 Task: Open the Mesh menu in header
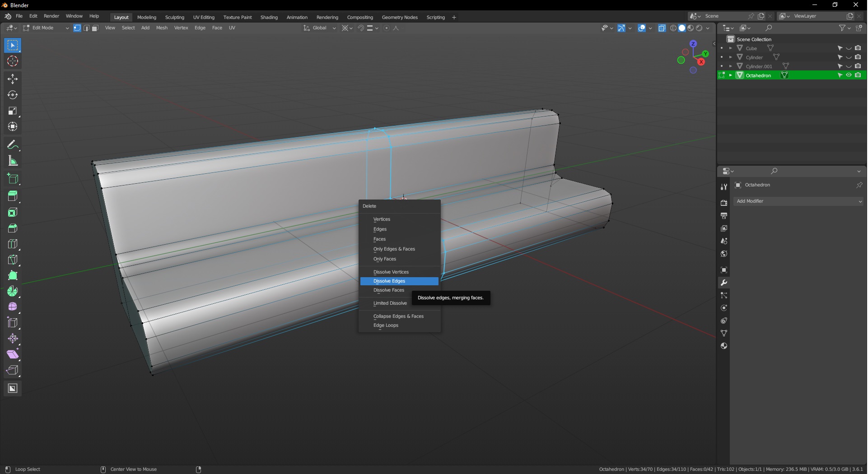[162, 28]
